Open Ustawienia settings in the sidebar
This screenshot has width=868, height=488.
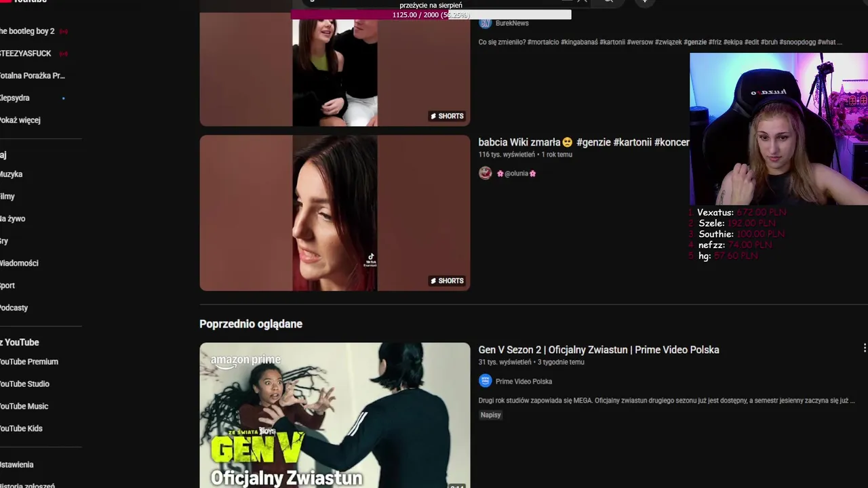(17, 465)
